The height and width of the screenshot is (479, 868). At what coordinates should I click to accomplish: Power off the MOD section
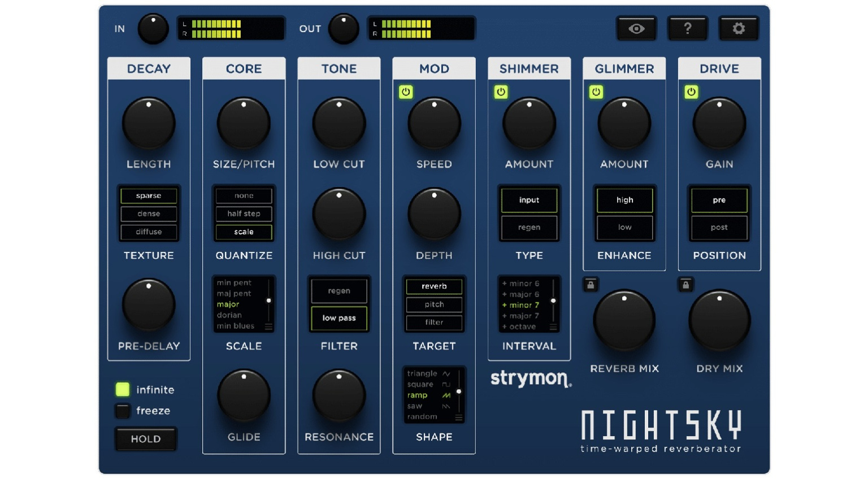406,92
